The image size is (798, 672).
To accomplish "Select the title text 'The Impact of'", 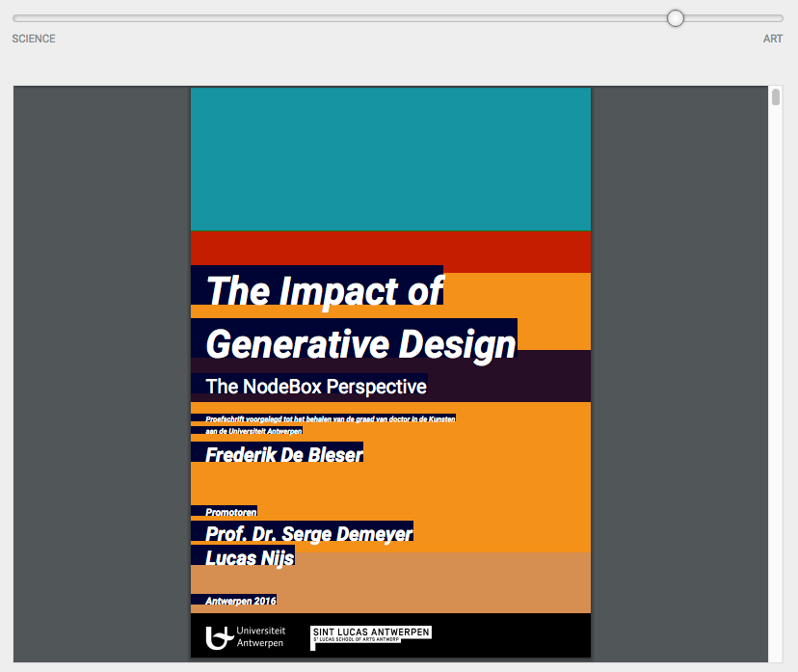I will coord(323,291).
